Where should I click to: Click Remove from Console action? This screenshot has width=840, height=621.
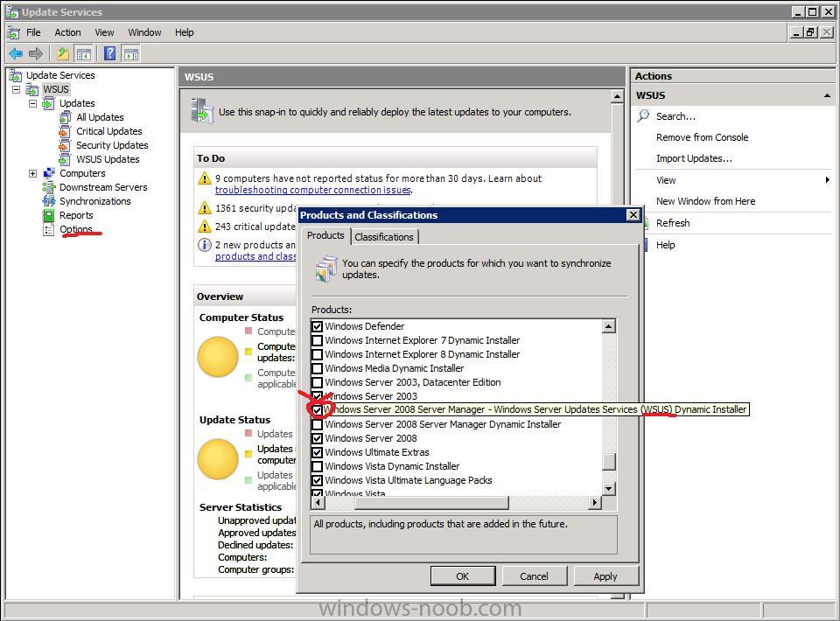[x=703, y=137]
